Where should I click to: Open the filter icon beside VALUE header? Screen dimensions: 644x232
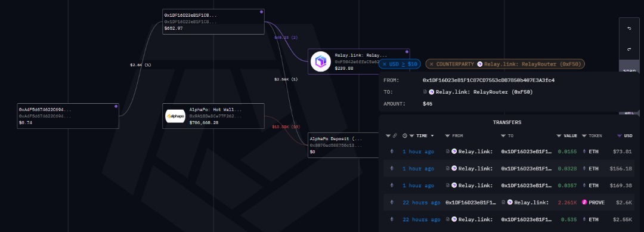(559, 135)
